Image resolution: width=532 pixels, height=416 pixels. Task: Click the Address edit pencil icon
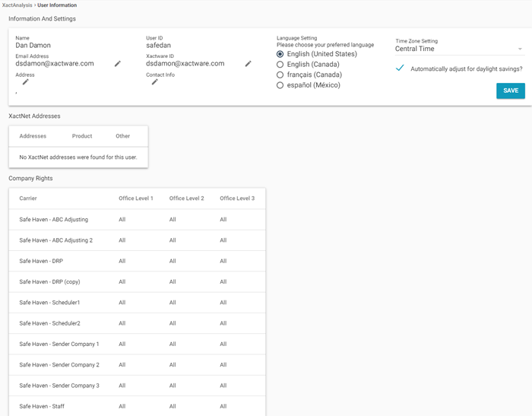[x=25, y=82]
